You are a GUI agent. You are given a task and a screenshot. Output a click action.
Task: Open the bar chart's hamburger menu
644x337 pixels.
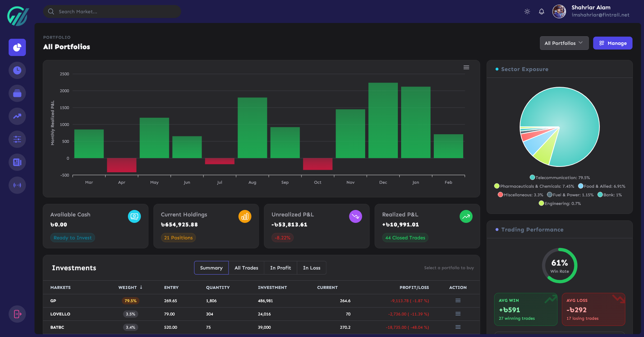pos(466,67)
